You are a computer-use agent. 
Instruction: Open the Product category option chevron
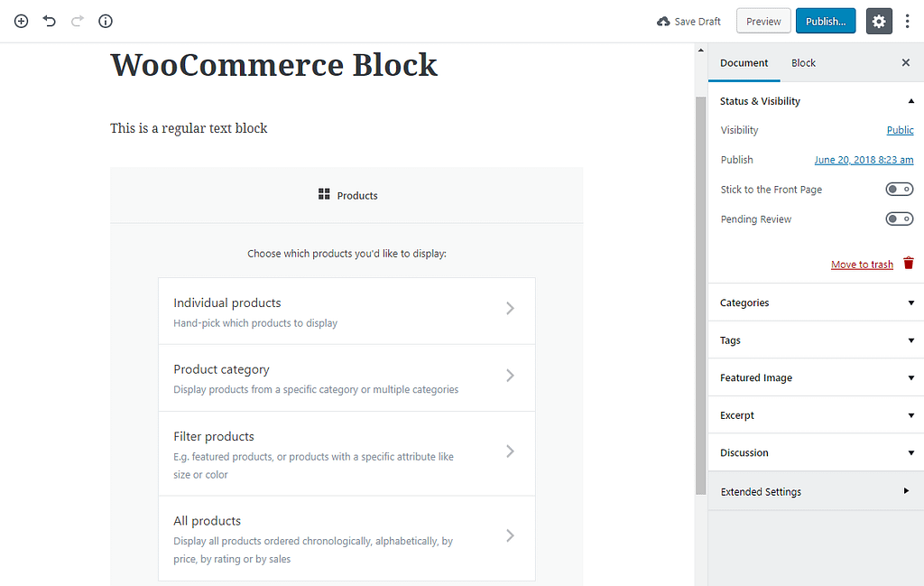[511, 376]
